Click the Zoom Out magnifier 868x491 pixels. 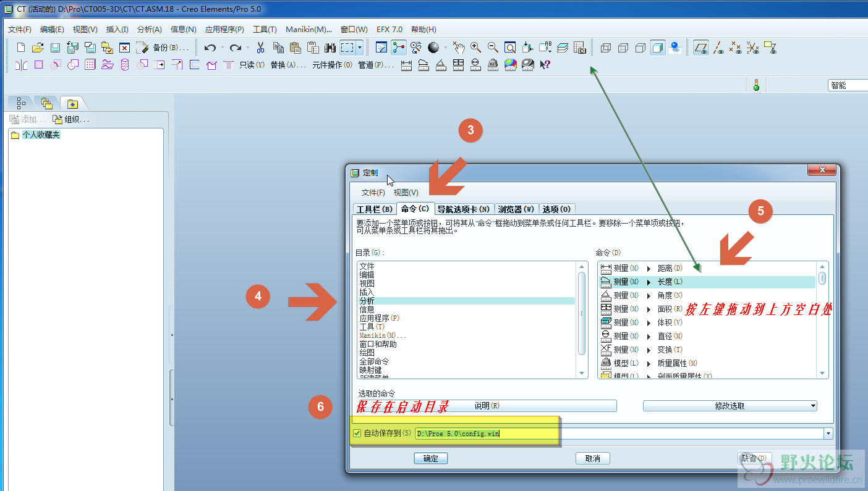[x=493, y=48]
